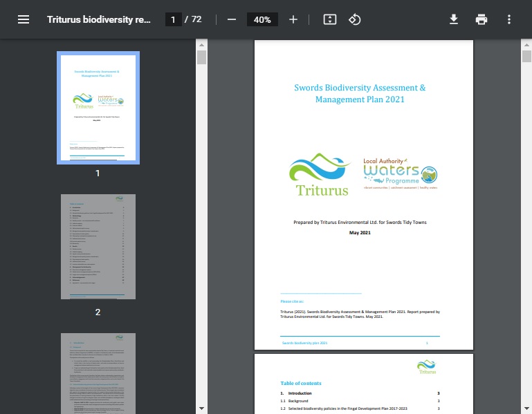Rotate the document counterclockwise

click(x=355, y=19)
